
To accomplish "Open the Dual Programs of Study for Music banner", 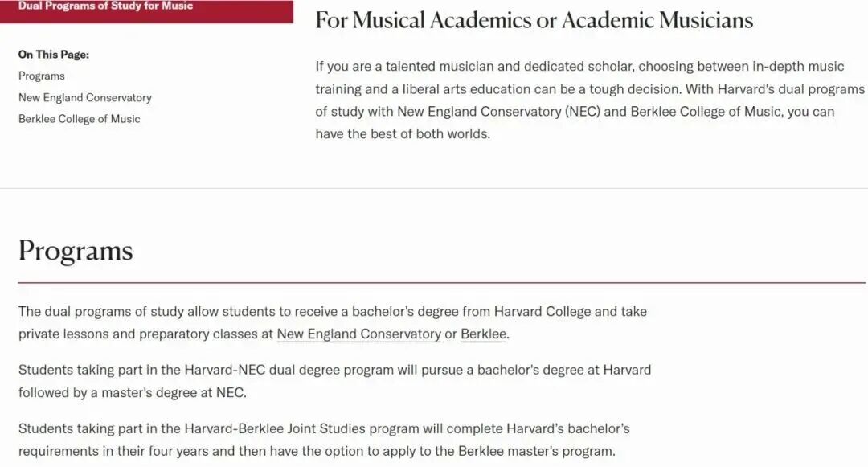I will [x=105, y=6].
